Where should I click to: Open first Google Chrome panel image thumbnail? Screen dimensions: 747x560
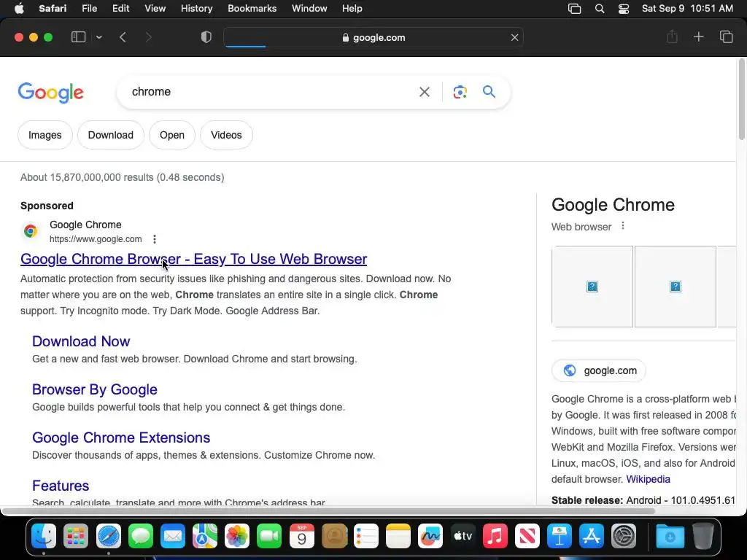[x=592, y=287]
